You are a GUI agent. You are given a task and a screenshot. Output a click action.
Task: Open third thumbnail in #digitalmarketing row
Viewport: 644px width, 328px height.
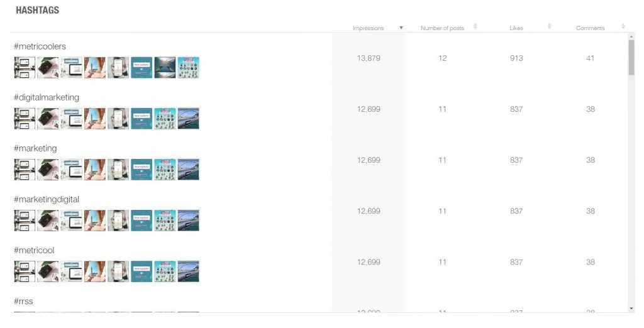(72, 118)
